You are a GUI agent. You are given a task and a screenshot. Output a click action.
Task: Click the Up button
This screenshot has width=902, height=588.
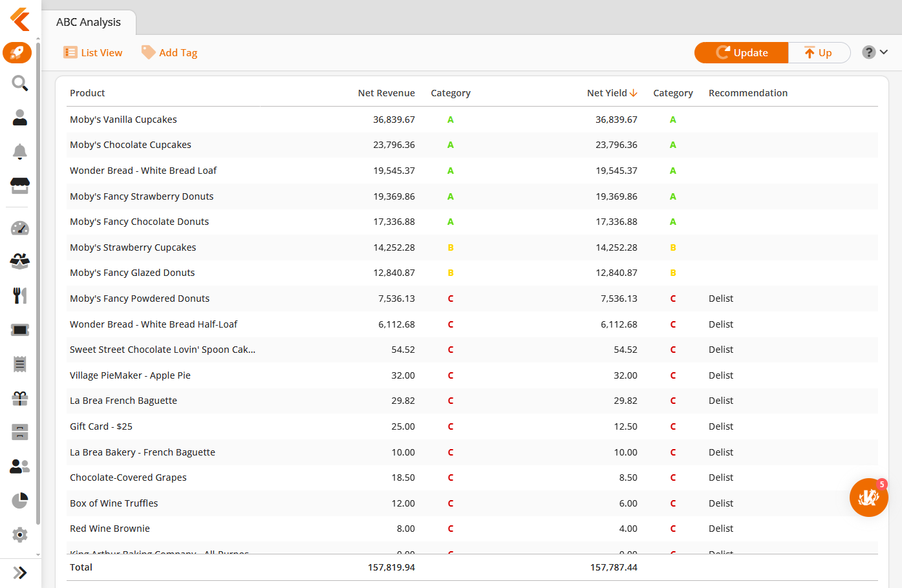[819, 53]
